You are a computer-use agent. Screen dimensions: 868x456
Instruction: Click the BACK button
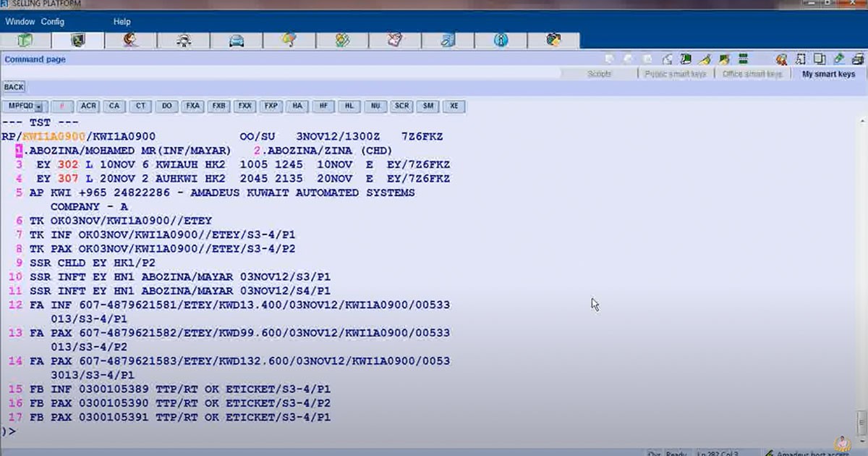[14, 87]
